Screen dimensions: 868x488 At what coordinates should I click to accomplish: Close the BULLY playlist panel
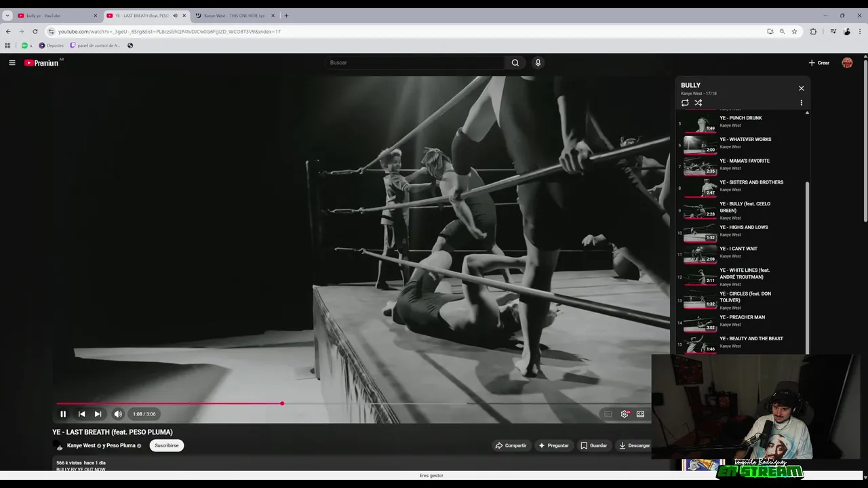pos(801,88)
